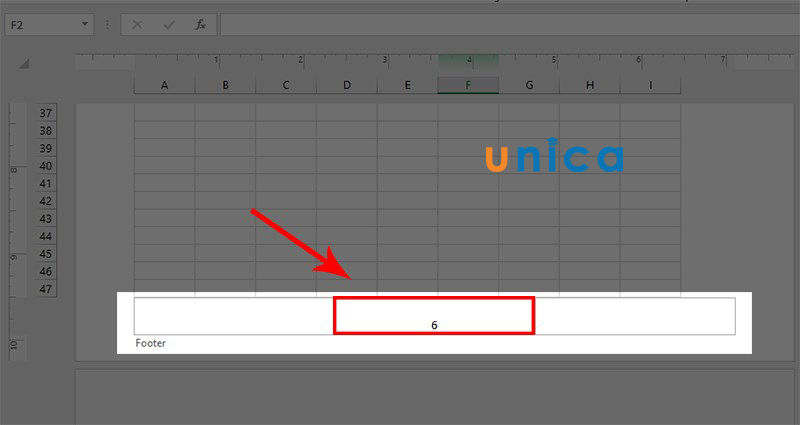Select column A header
This screenshot has width=800, height=425.
(164, 85)
